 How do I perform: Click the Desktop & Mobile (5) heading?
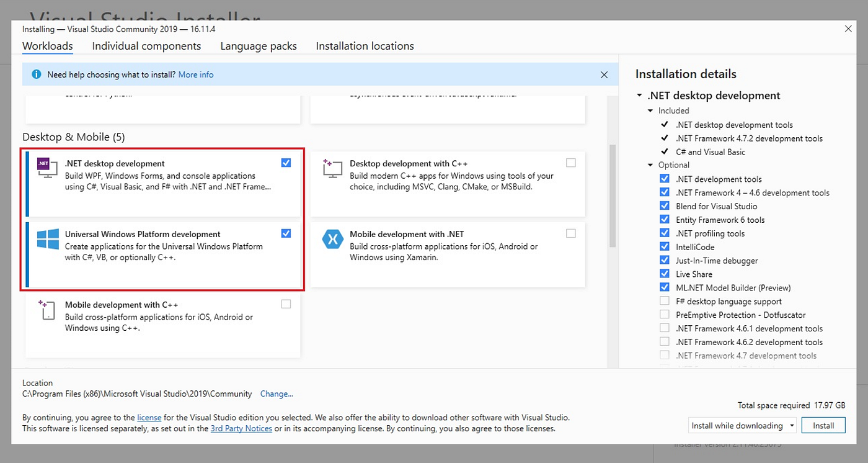pyautogui.click(x=74, y=137)
